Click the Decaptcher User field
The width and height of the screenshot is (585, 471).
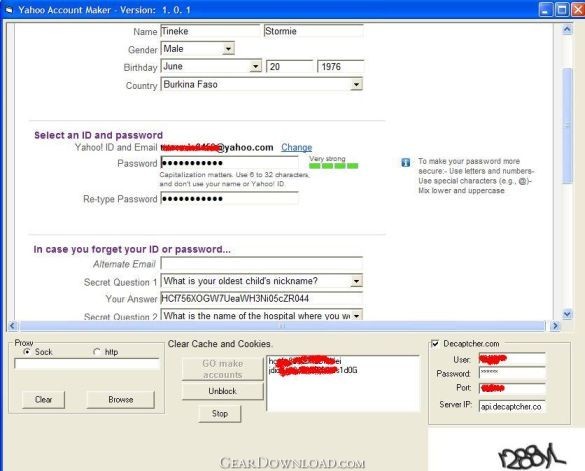pos(512,359)
